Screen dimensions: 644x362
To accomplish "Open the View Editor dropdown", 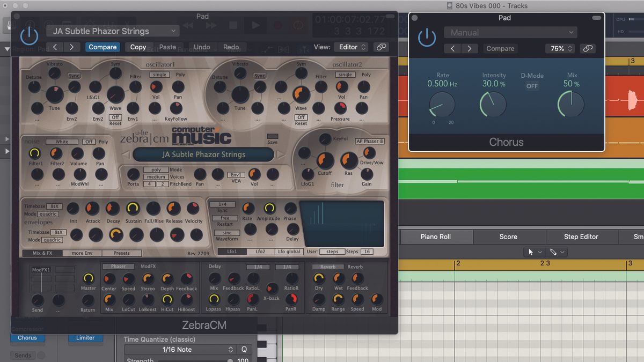I will (x=351, y=47).
